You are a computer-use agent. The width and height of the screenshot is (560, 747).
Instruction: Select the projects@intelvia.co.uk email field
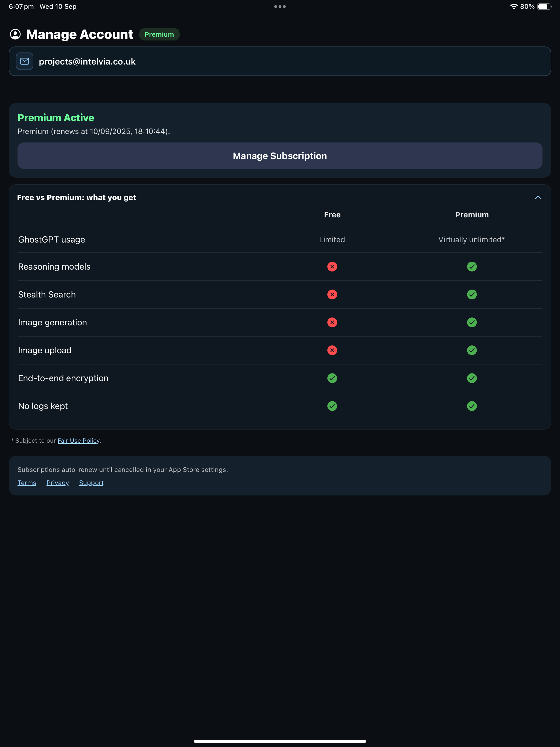click(280, 61)
